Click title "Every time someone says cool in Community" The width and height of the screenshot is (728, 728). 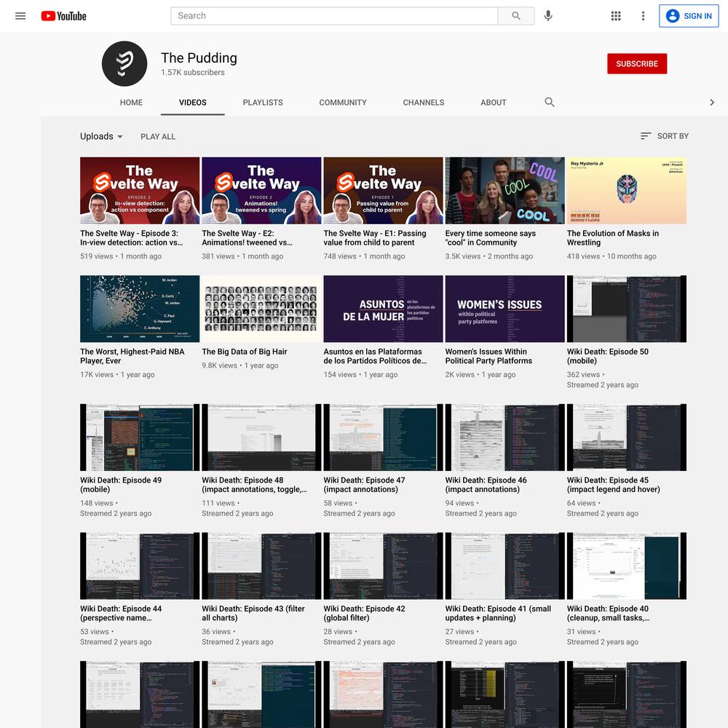tap(491, 238)
